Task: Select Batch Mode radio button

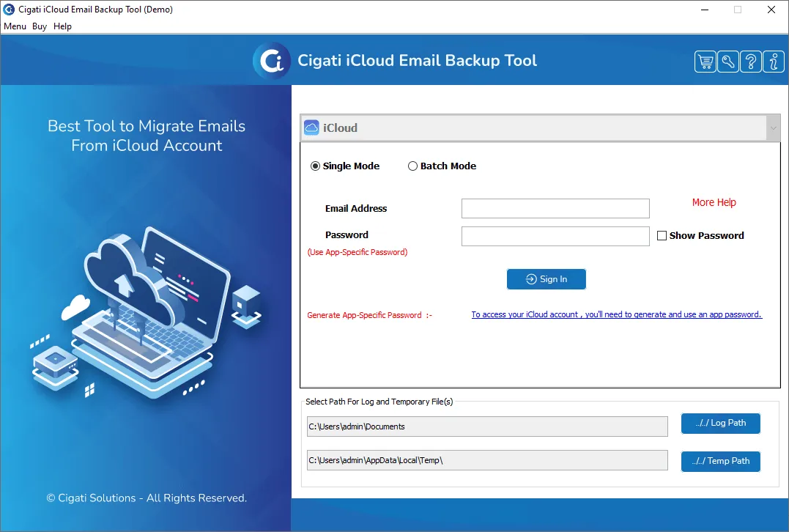Action: 412,166
